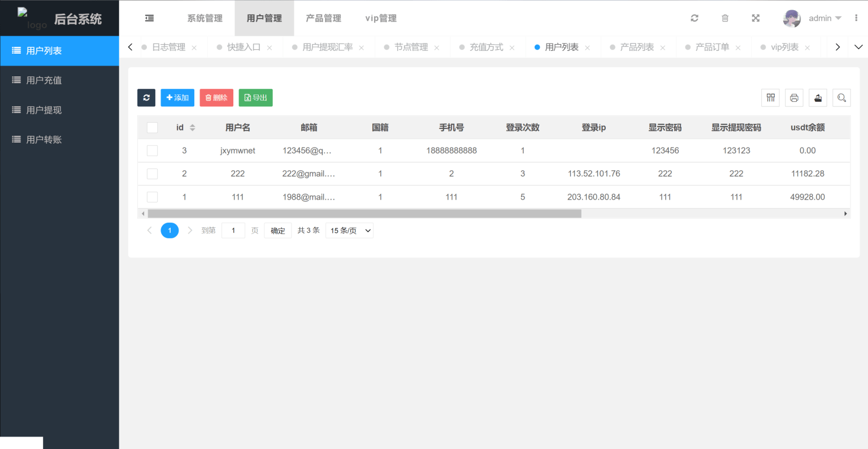Screen dimensions: 868x449
Task: Open the search magnifier icon
Action: (841, 97)
